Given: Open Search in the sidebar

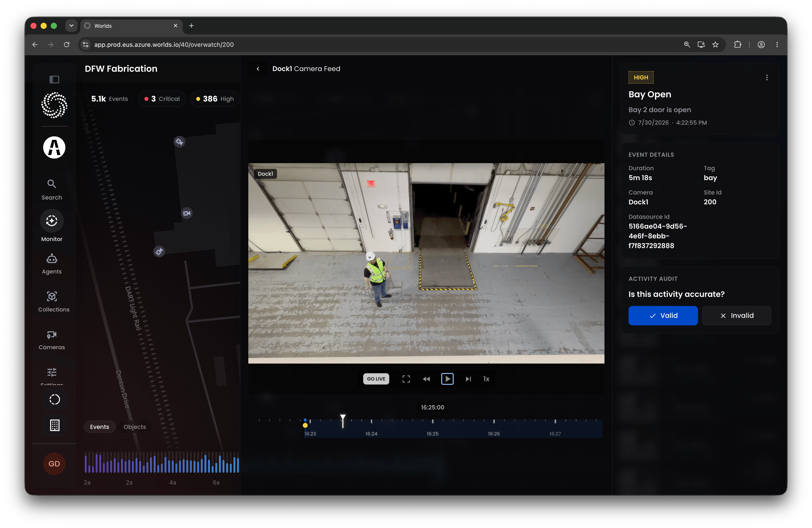Looking at the screenshot, I should click(x=52, y=190).
